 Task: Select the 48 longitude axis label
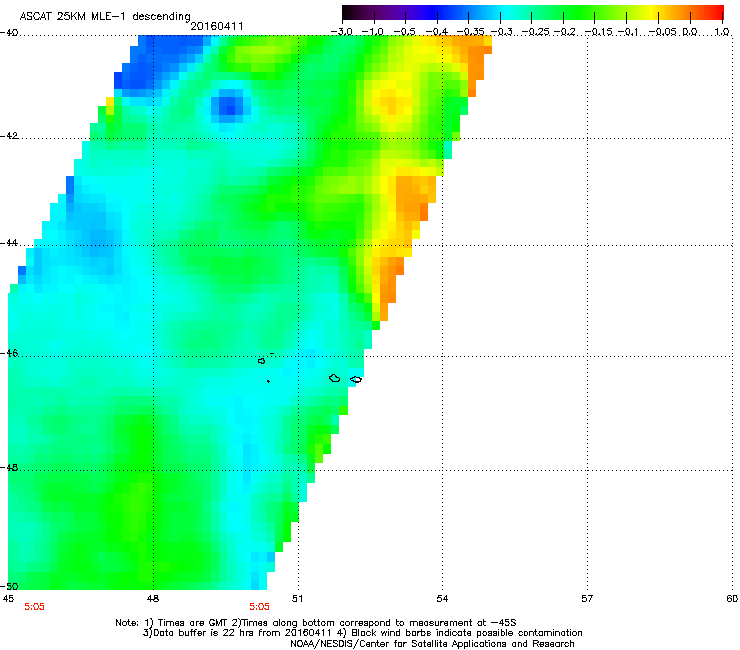(x=153, y=599)
